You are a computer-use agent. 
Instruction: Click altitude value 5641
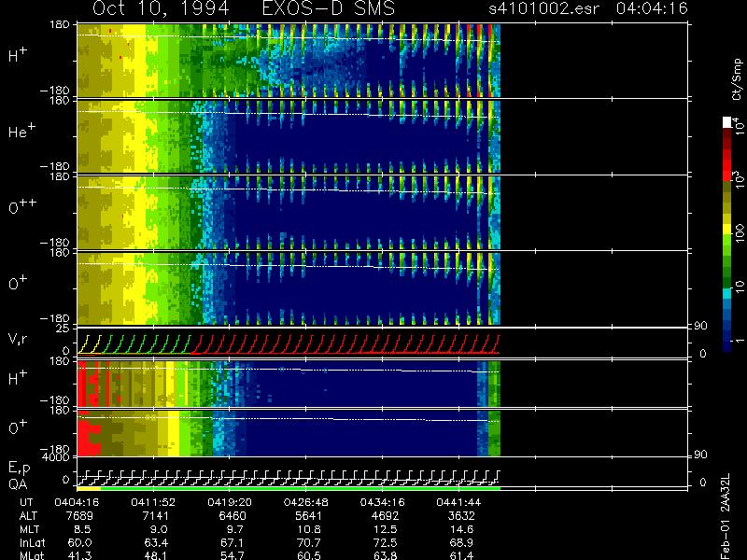click(x=309, y=516)
